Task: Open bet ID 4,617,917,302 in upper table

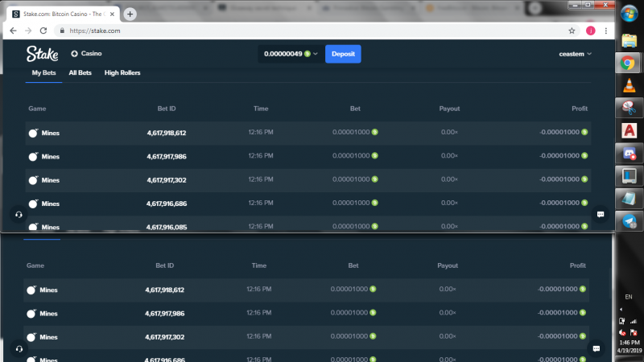Action: point(167,180)
